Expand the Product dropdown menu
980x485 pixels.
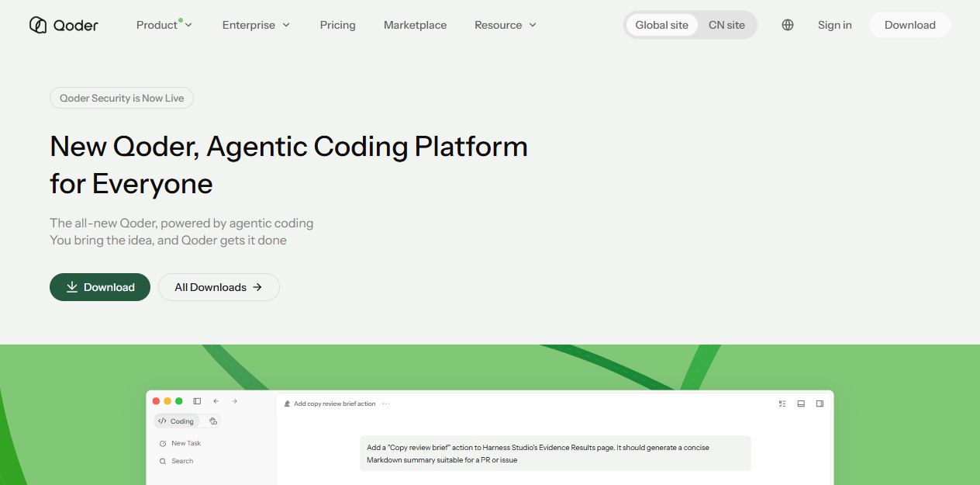tap(164, 25)
